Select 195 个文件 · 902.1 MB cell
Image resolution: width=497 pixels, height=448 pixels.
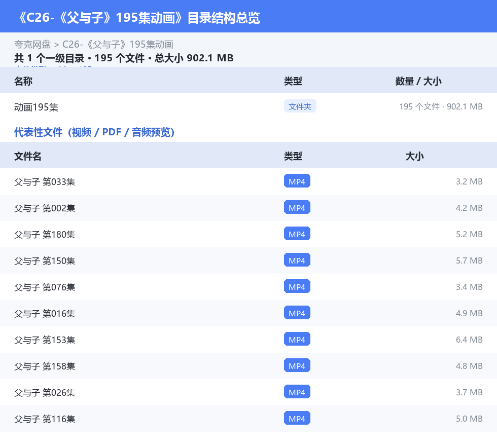[x=441, y=106]
